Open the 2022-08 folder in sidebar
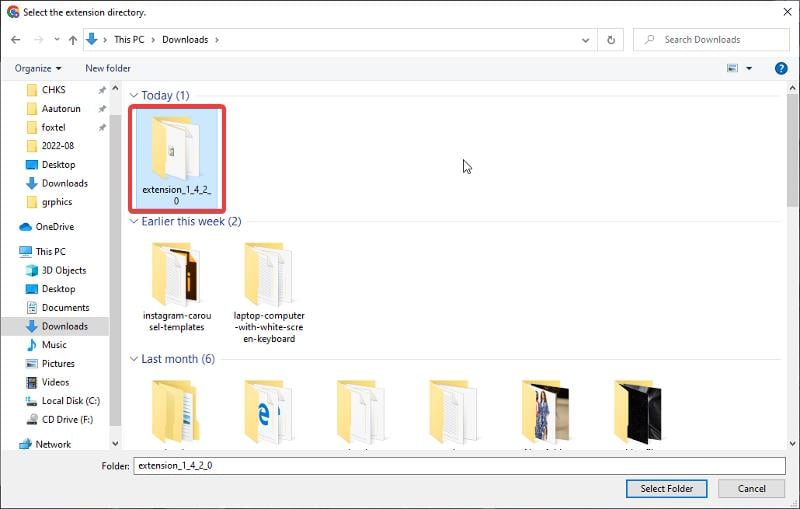The image size is (800, 509). (57, 146)
